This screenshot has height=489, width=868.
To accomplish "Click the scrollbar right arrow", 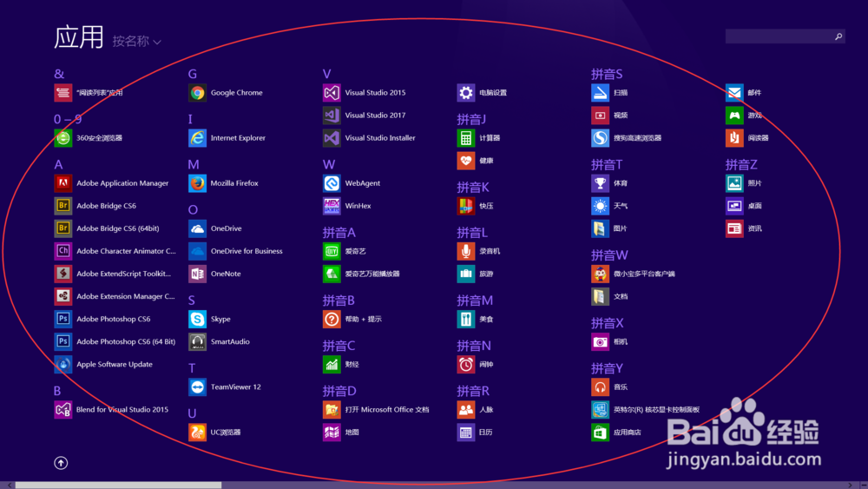I will pos(851,486).
